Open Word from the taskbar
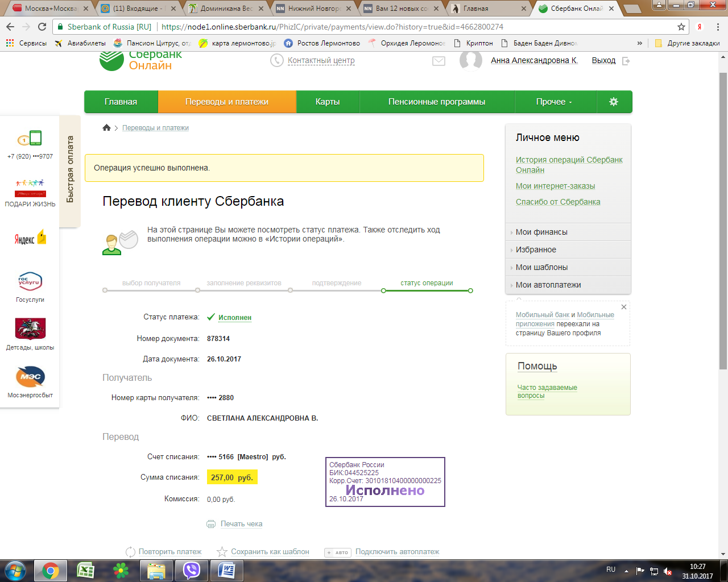 [227, 570]
